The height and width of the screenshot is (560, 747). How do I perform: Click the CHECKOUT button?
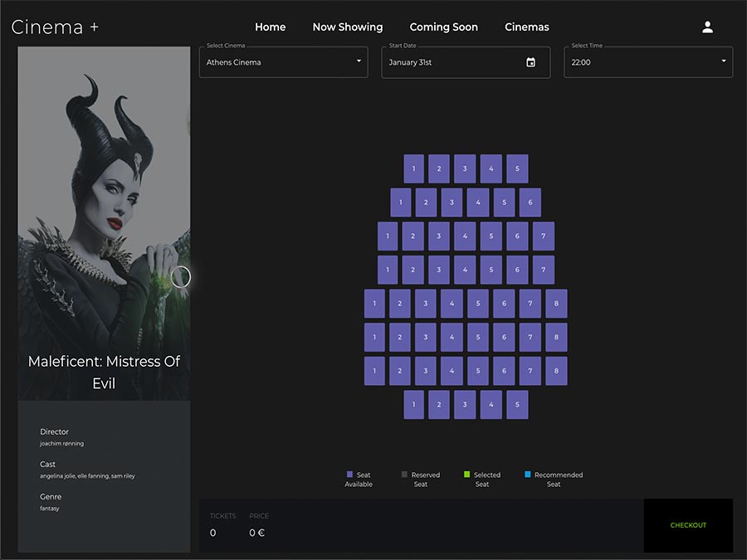pos(688,524)
